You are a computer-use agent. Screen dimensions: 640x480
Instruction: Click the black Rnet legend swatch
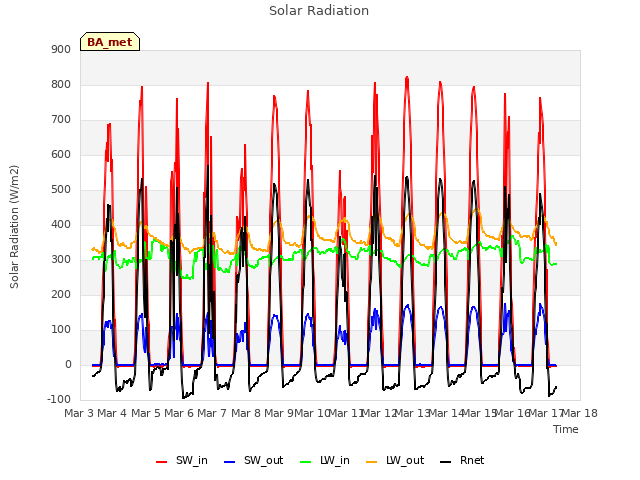[446, 462]
